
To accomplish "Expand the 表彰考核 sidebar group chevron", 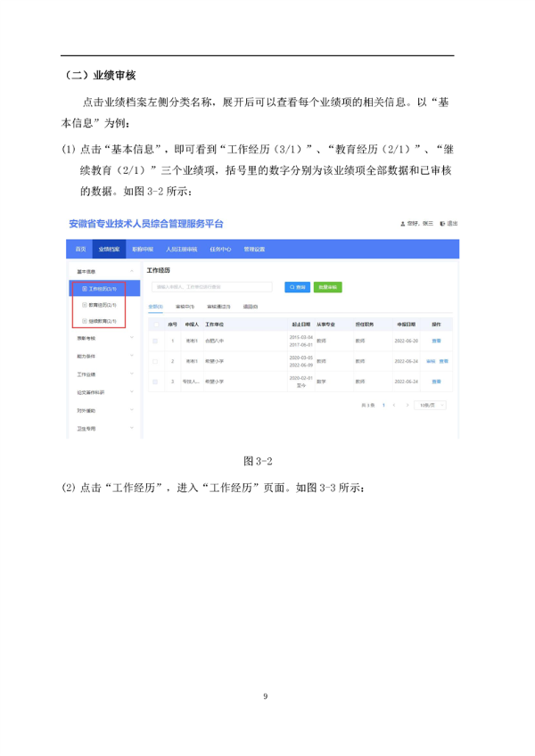I will point(132,338).
